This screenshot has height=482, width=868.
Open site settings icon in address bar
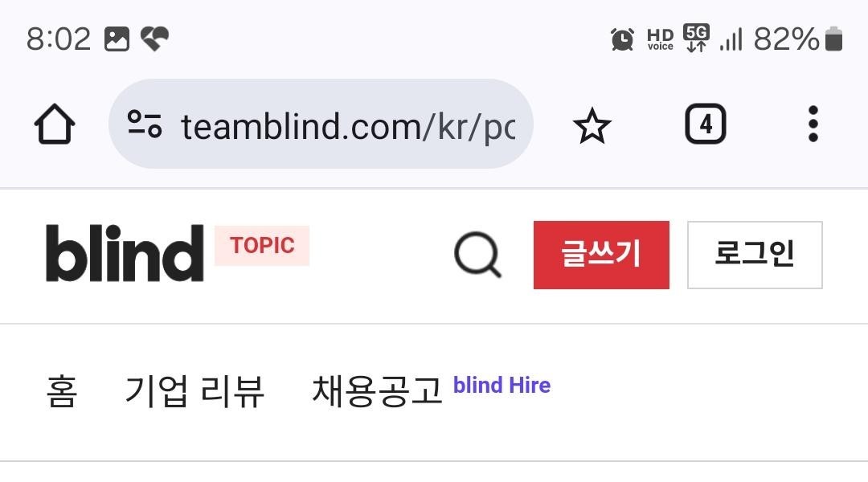coord(145,125)
